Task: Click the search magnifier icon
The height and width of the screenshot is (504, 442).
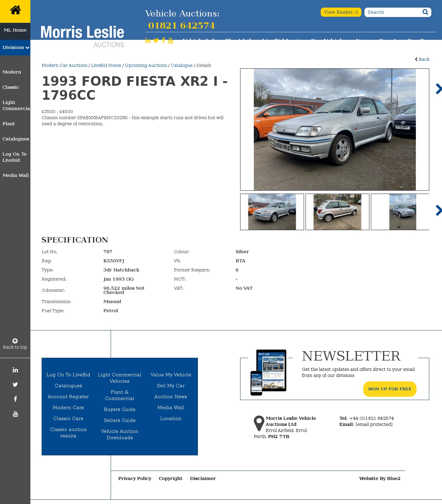Action: click(425, 12)
